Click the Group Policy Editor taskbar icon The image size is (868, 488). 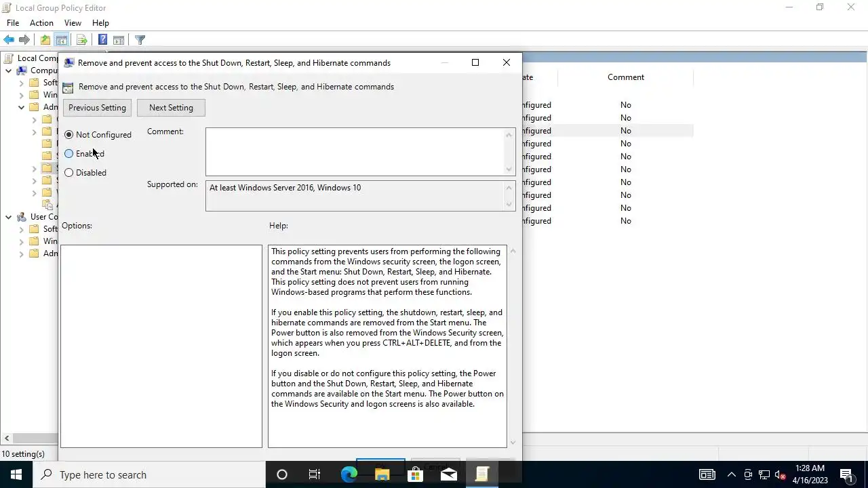tap(481, 474)
